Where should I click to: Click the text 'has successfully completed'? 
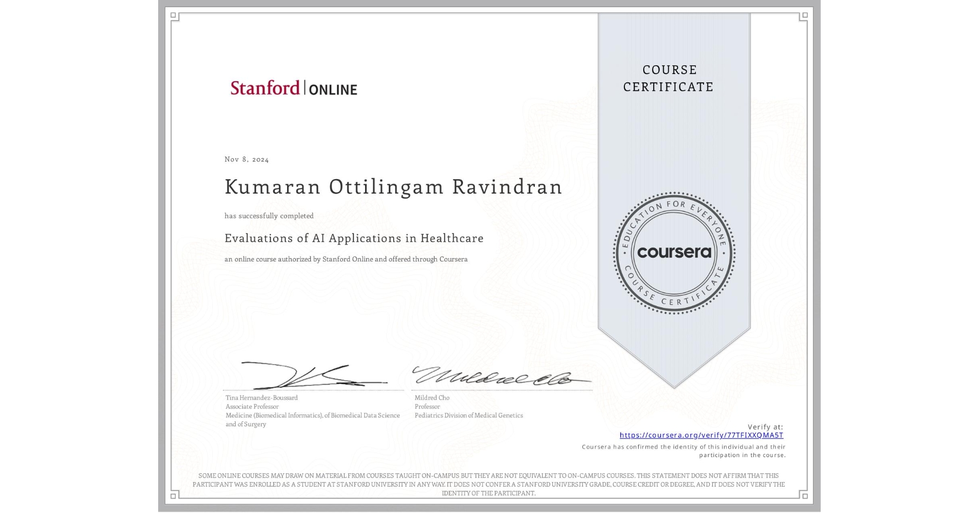(269, 216)
